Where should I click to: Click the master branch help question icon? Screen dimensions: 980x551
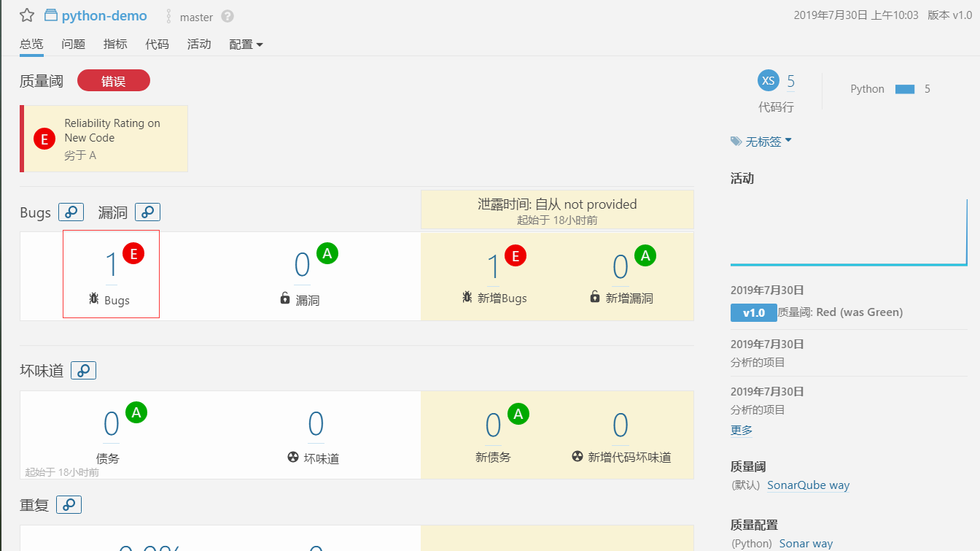[x=227, y=16]
